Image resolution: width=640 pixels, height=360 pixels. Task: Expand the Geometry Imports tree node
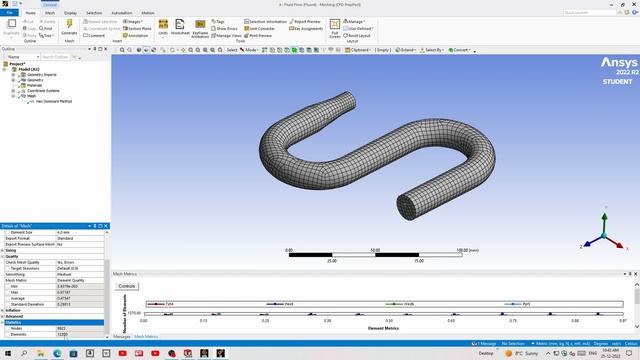tap(13, 75)
